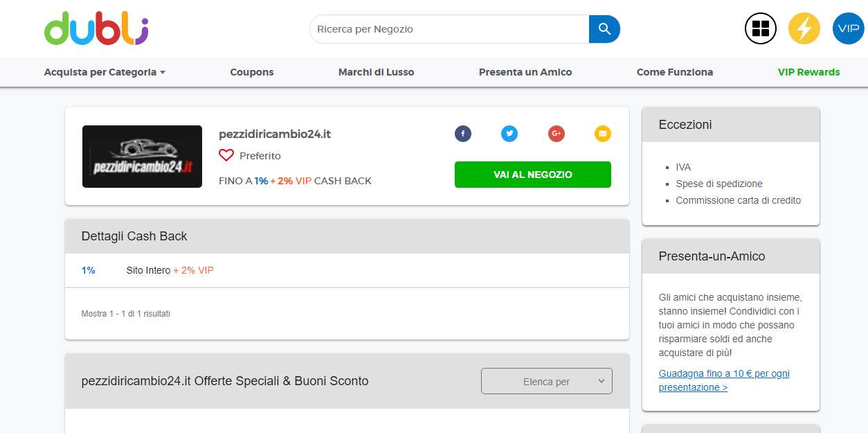Screen dimensions: 868x433
Task: Focus the Ricerca per Negozio search field
Action: point(449,29)
